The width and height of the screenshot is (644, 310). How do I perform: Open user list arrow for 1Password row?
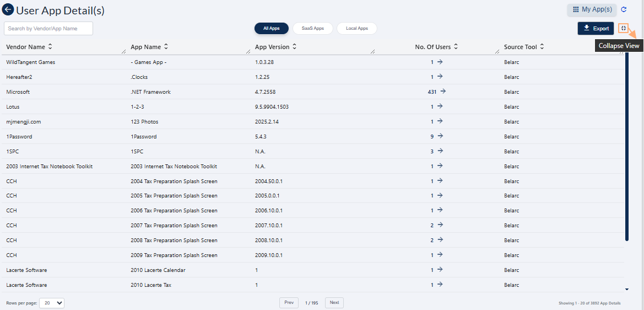click(x=440, y=136)
